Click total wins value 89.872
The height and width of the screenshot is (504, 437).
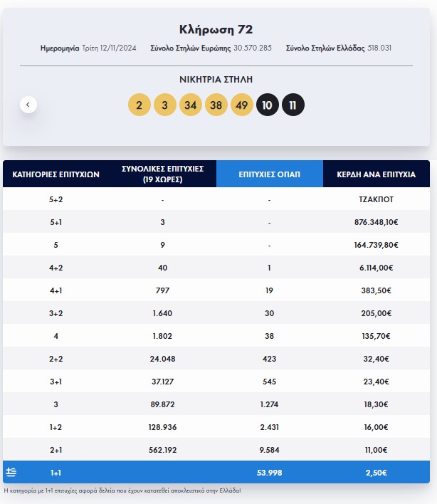[x=162, y=404]
